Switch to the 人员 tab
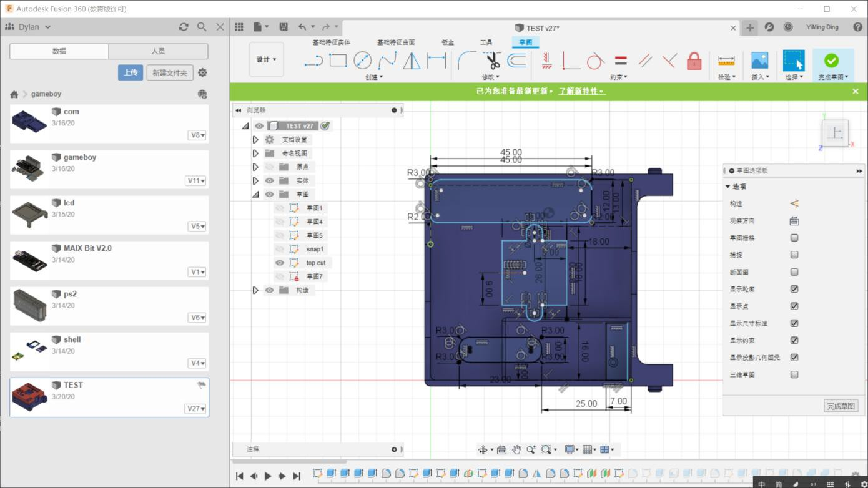 158,51
